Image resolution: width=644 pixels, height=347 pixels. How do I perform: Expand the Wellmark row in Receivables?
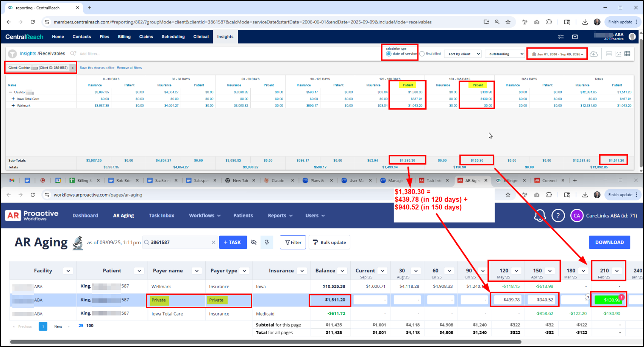(13, 106)
